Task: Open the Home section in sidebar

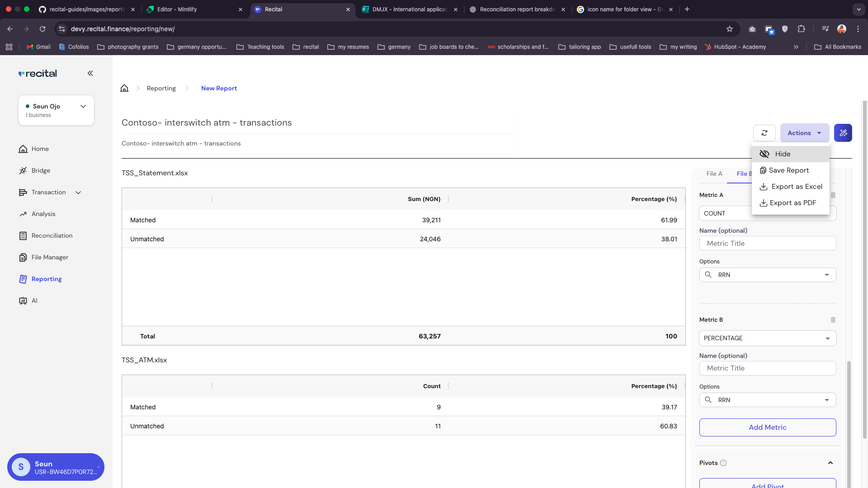Action: (x=40, y=149)
